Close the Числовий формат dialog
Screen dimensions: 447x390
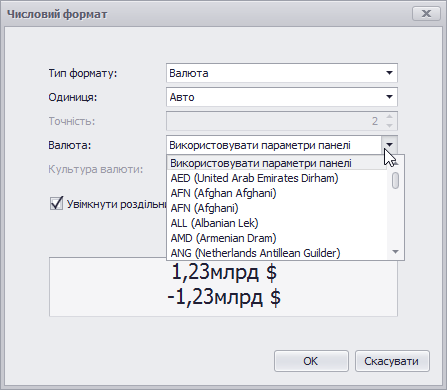click(426, 14)
